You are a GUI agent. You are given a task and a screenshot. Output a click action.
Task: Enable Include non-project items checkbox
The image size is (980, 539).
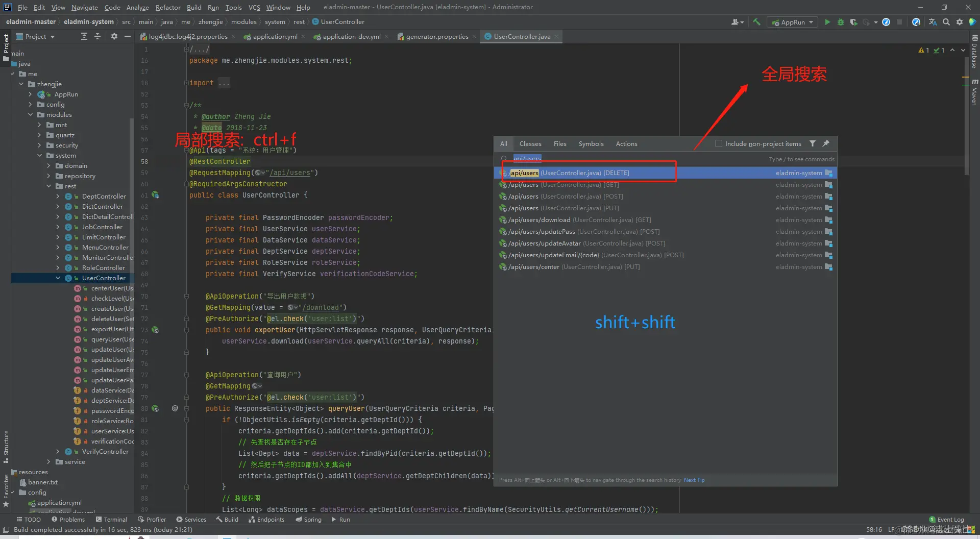click(x=719, y=143)
